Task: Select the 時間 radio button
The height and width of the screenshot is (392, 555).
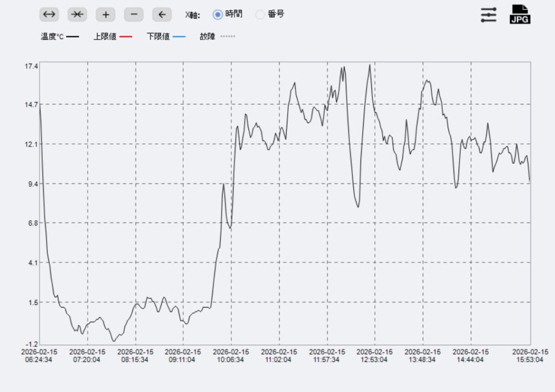Action: pyautogui.click(x=218, y=15)
